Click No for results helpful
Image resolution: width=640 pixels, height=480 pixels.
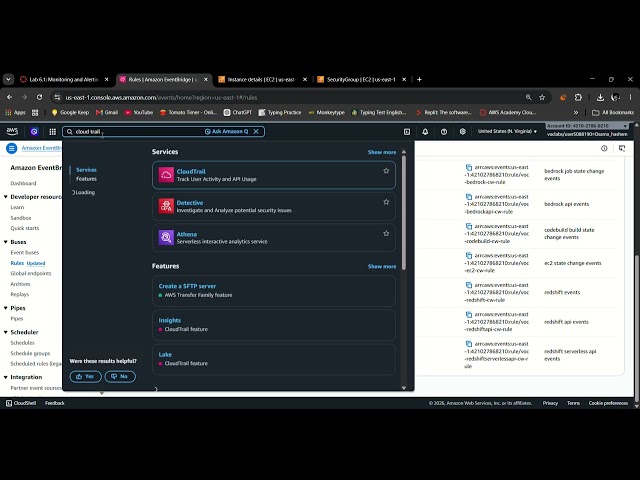[120, 376]
